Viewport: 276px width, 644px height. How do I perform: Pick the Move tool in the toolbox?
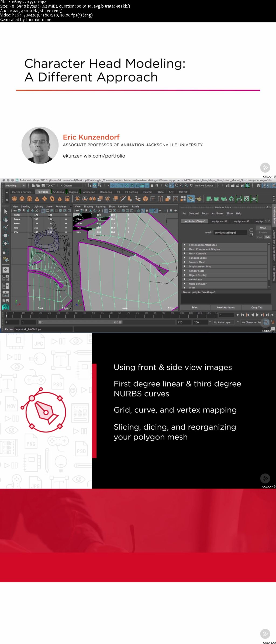pyautogui.click(x=5, y=235)
